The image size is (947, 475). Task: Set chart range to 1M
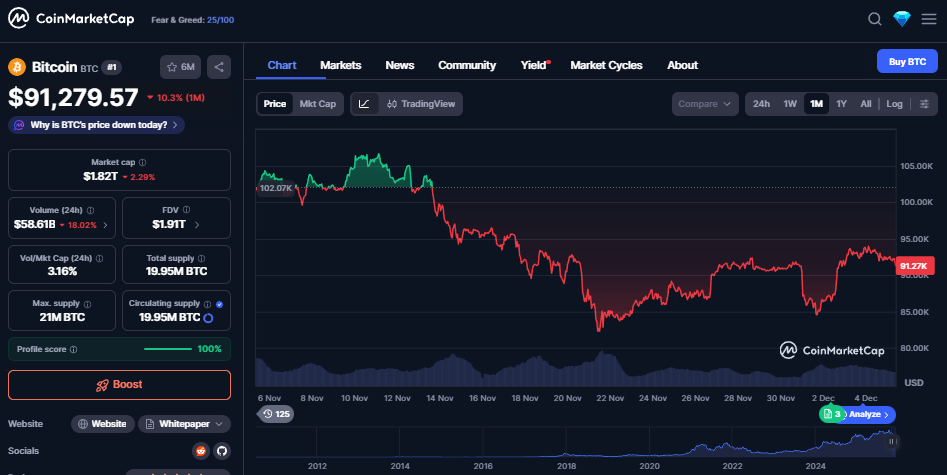point(817,104)
